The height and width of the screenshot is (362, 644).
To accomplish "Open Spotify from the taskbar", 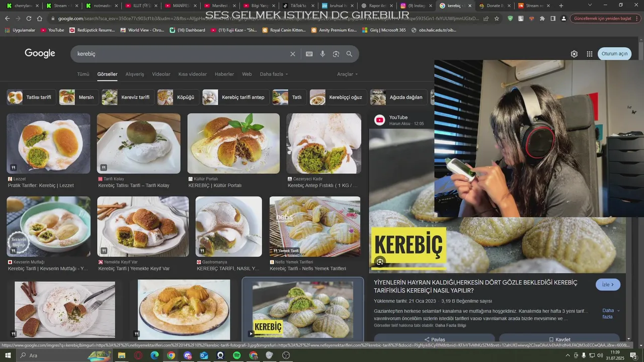I will (237, 355).
